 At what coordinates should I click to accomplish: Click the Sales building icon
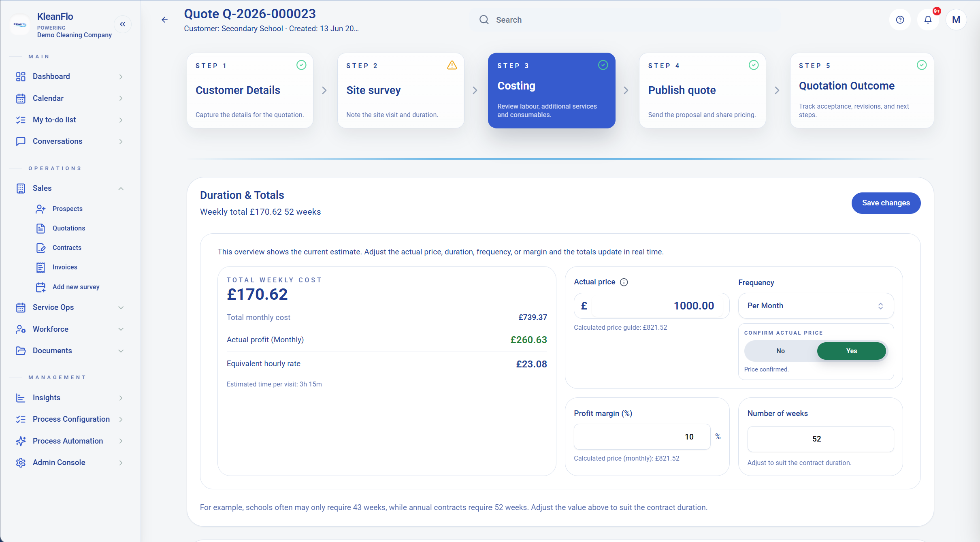click(21, 188)
